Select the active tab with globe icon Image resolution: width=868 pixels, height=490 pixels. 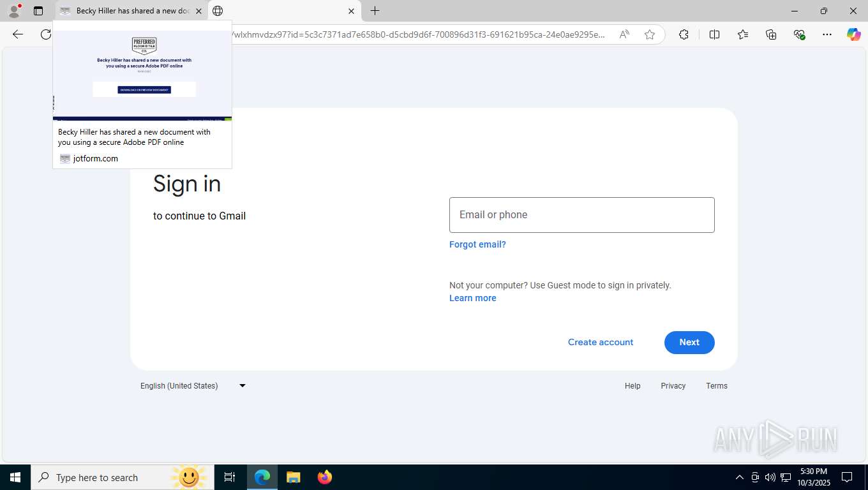(284, 11)
